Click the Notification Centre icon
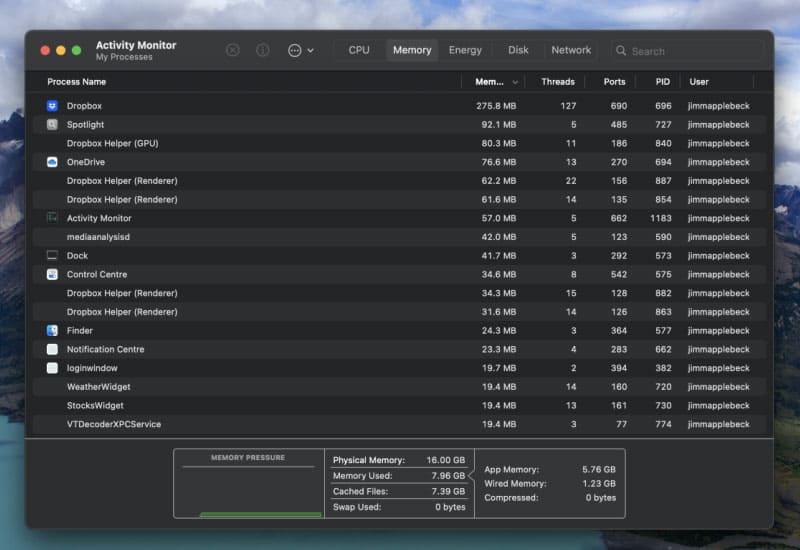 52,349
